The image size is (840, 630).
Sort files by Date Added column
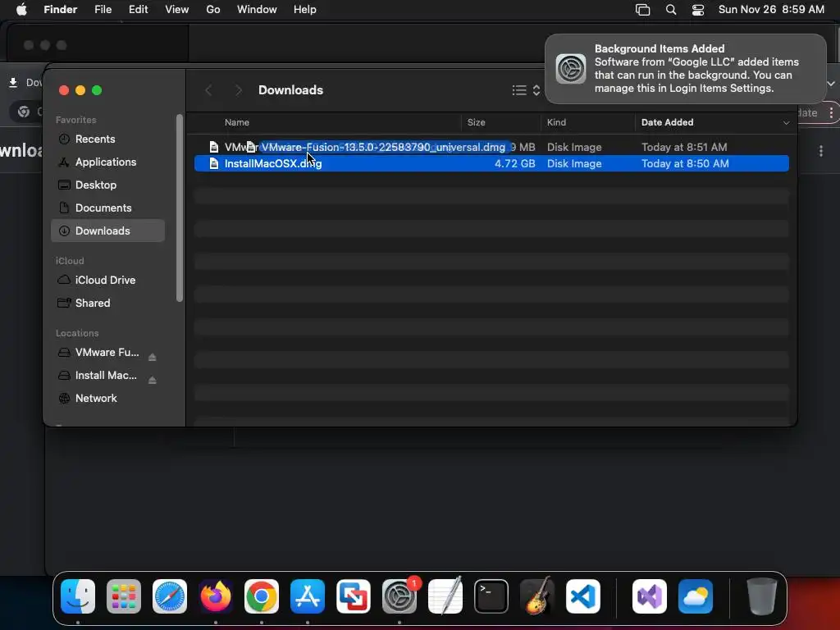667,123
